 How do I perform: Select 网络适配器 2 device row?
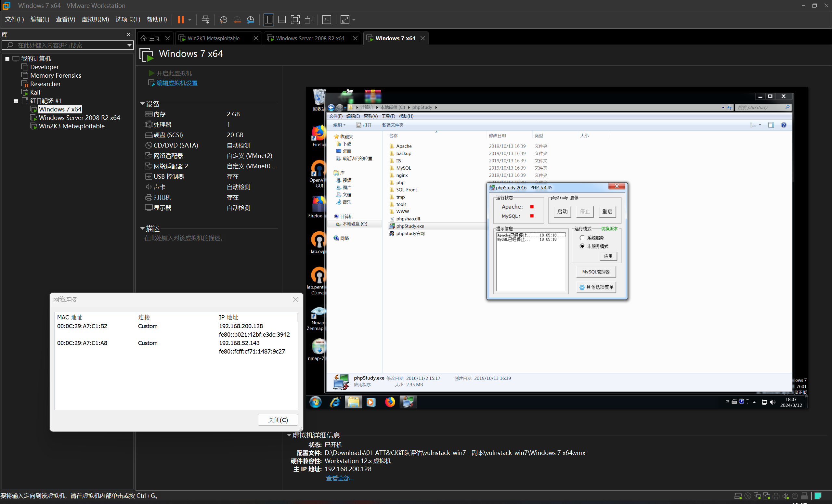(211, 166)
